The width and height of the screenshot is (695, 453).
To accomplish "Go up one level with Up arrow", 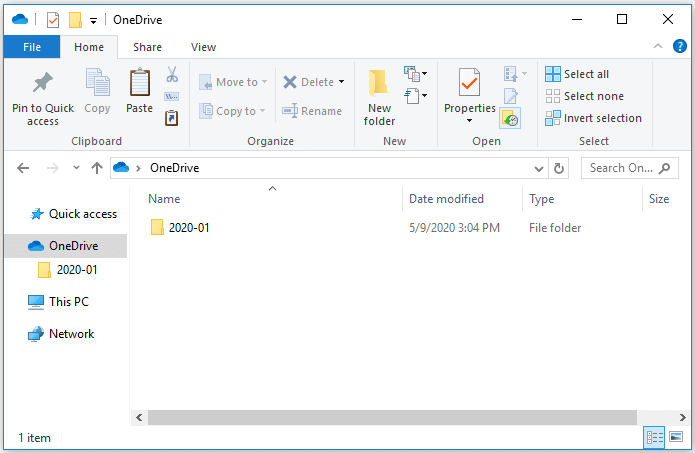I will pos(97,168).
